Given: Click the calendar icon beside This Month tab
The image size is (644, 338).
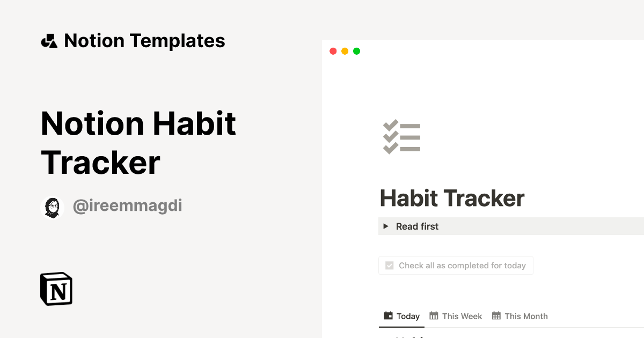Looking at the screenshot, I should (x=497, y=316).
